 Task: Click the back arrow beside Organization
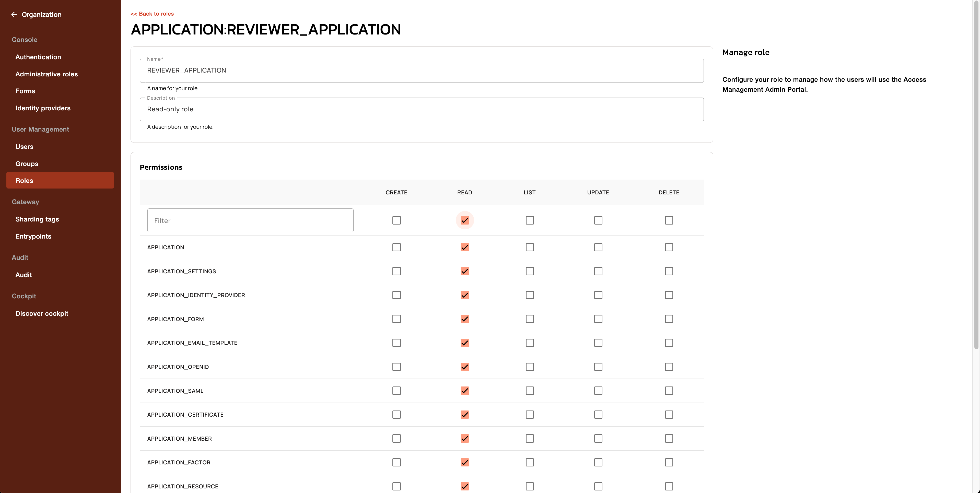click(14, 15)
